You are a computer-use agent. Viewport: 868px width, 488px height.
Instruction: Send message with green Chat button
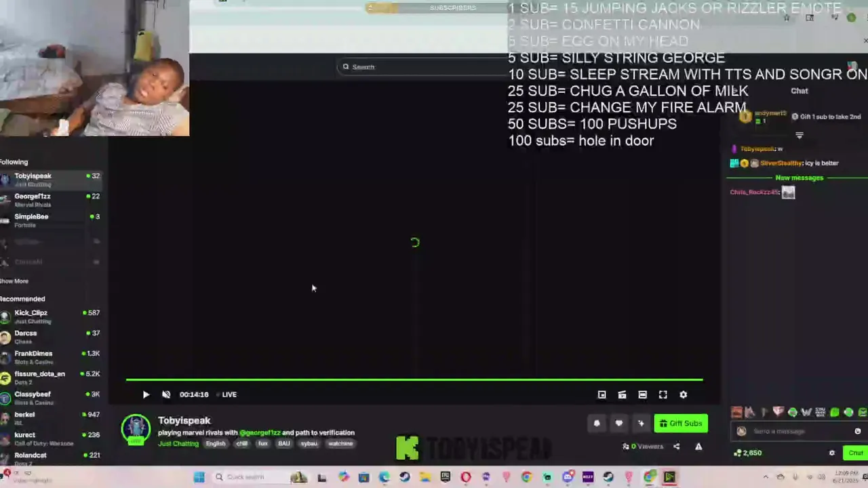pos(856,453)
